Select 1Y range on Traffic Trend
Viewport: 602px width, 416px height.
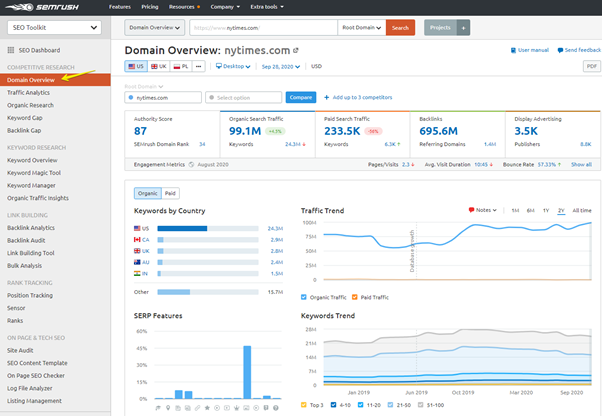pos(546,210)
